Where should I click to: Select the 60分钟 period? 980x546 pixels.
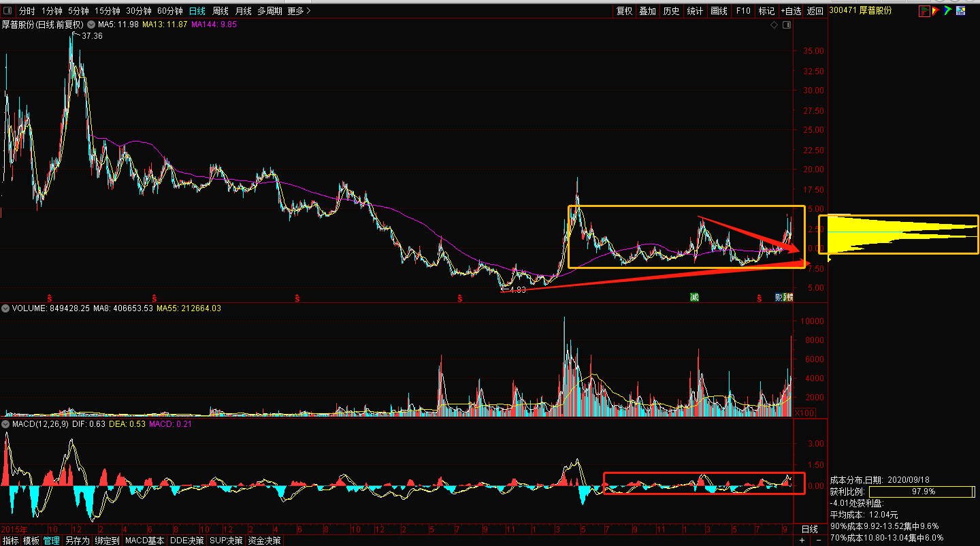[x=169, y=11]
